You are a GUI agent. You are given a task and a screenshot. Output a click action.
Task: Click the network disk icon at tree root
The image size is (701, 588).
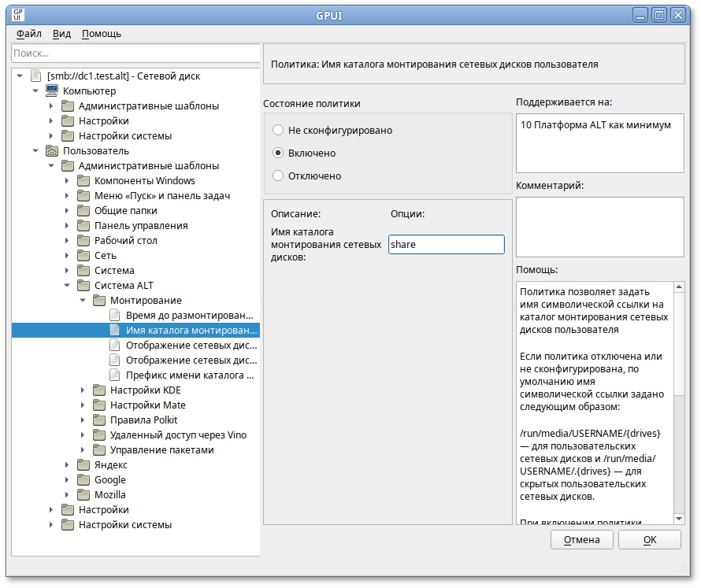tap(35, 76)
